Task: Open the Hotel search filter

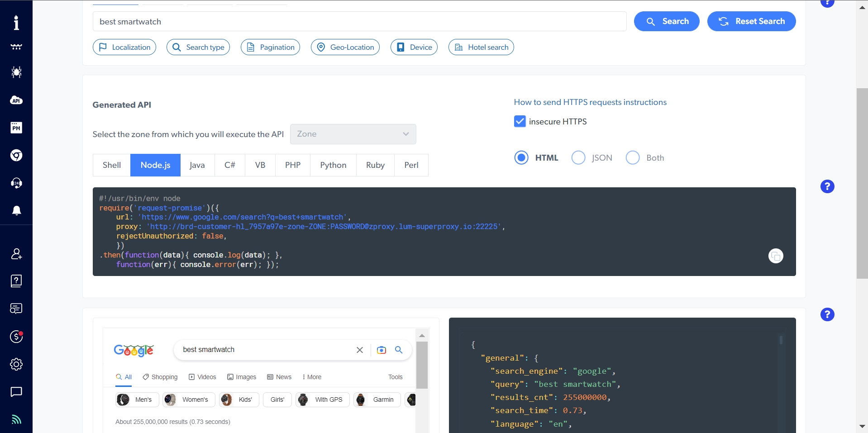Action: (481, 47)
